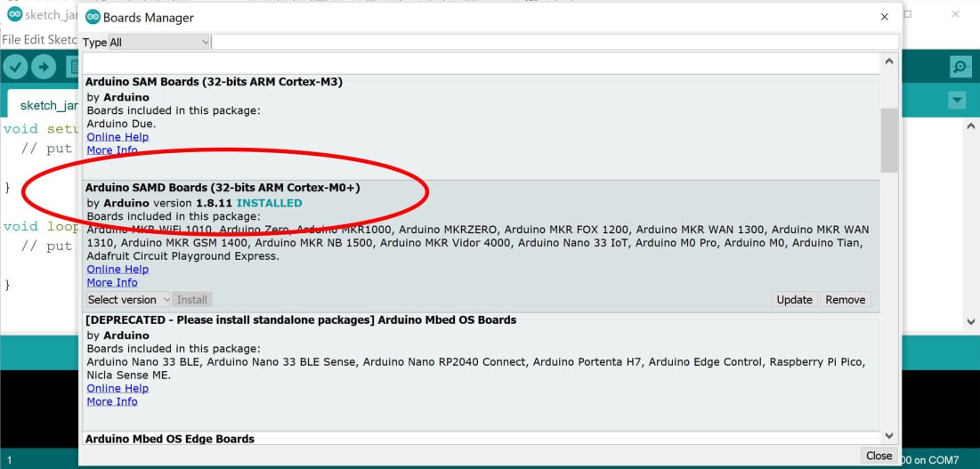
Task: Expand the Select version dropdown
Action: 128,300
